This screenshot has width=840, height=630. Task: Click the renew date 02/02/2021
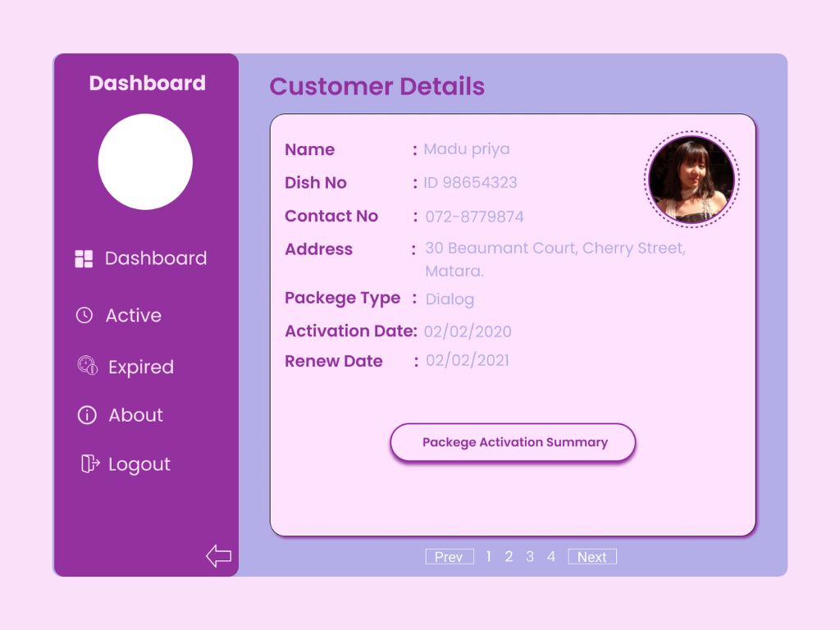click(x=468, y=361)
